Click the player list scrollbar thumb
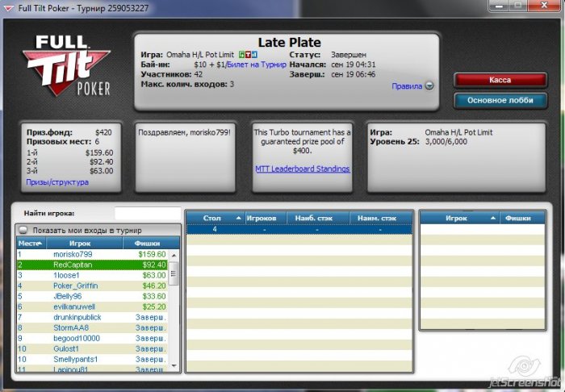 [174, 273]
